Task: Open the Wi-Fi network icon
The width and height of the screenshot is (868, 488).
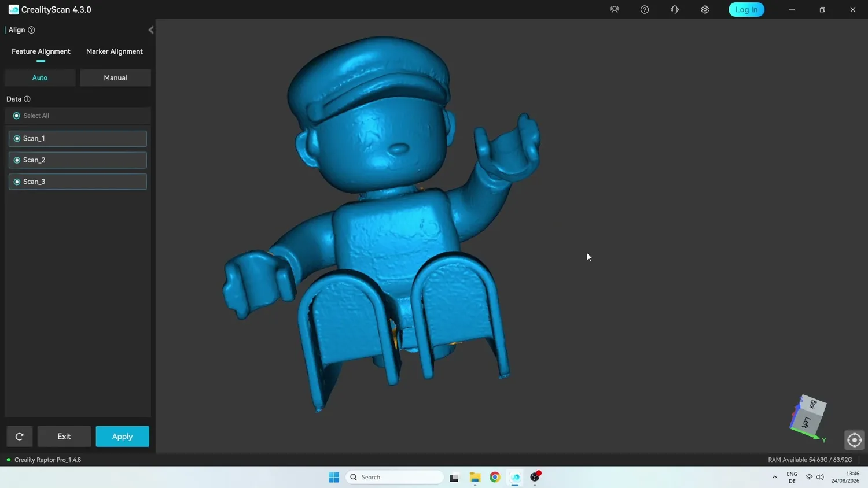Action: tap(809, 477)
